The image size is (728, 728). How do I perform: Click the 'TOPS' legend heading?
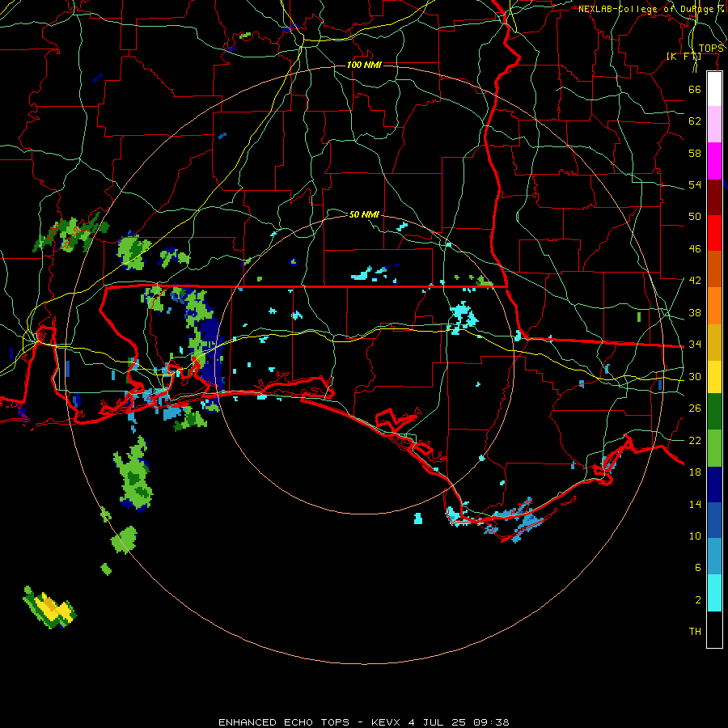tap(711, 49)
